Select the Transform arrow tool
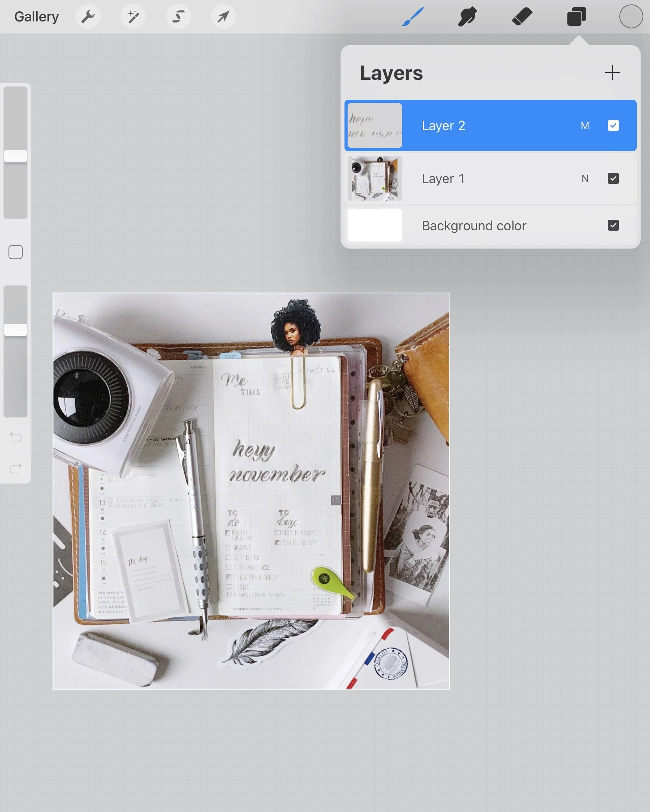The image size is (650, 812). 223,16
